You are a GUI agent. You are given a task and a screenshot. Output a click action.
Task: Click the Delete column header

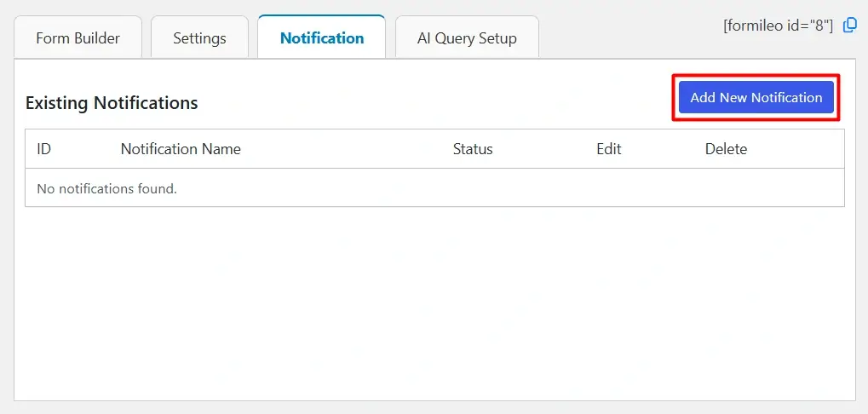coord(726,149)
